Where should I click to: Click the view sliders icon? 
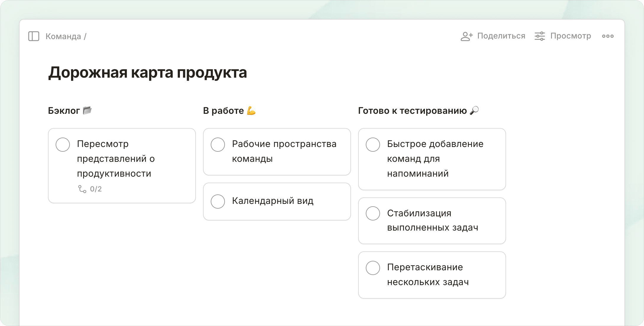pos(540,36)
